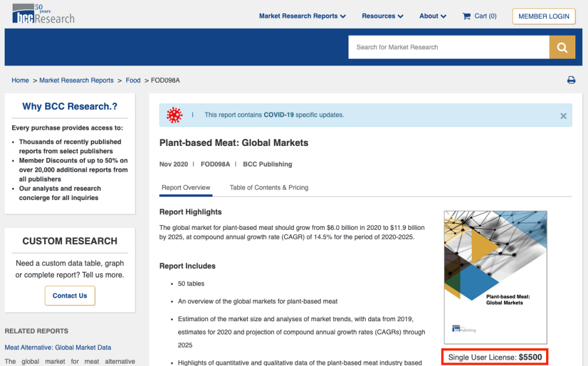Image resolution: width=588 pixels, height=366 pixels.
Task: Open the shopping cart icon
Action: pyautogui.click(x=466, y=16)
